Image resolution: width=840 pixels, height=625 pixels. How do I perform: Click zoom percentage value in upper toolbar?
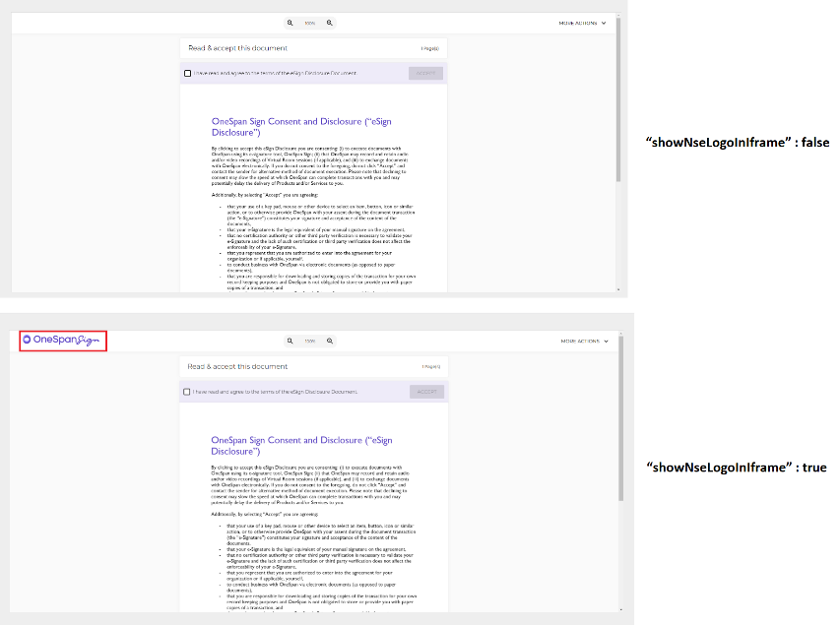point(309,23)
